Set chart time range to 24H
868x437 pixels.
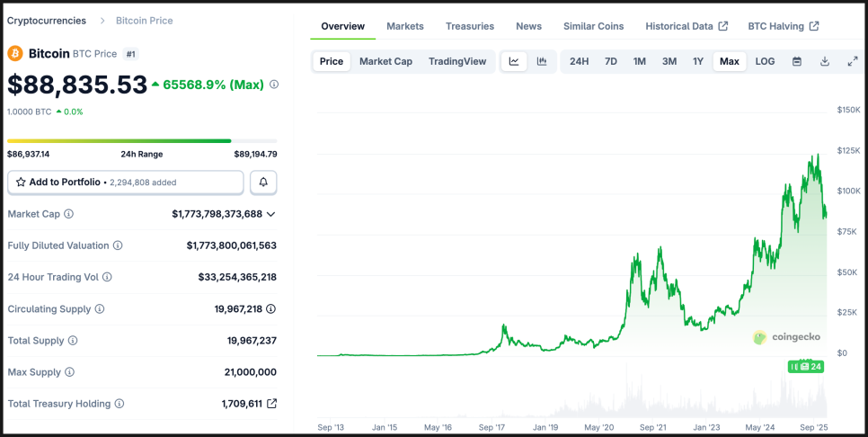pos(580,61)
